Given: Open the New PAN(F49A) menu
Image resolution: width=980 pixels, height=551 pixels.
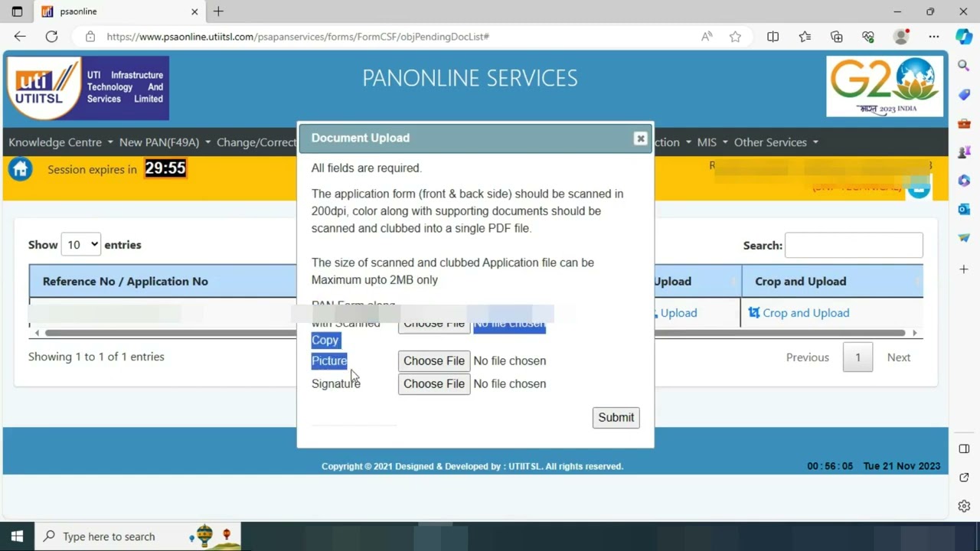Looking at the screenshot, I should point(165,142).
